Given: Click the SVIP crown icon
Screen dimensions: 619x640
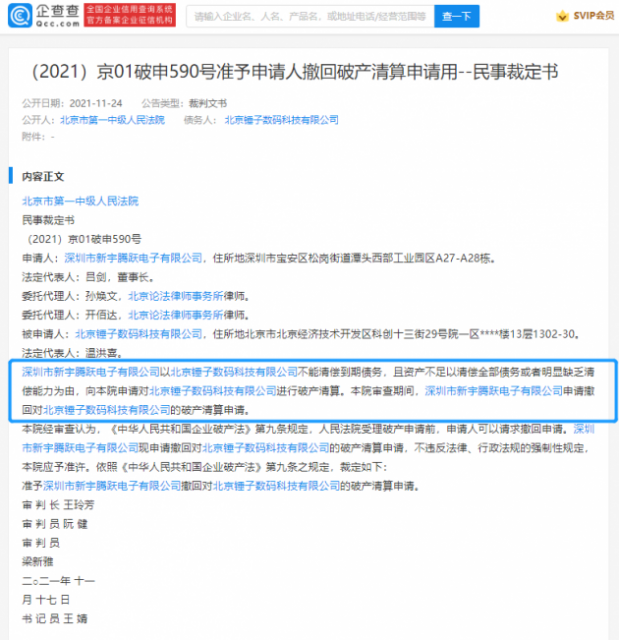Looking at the screenshot, I should coord(562,16).
